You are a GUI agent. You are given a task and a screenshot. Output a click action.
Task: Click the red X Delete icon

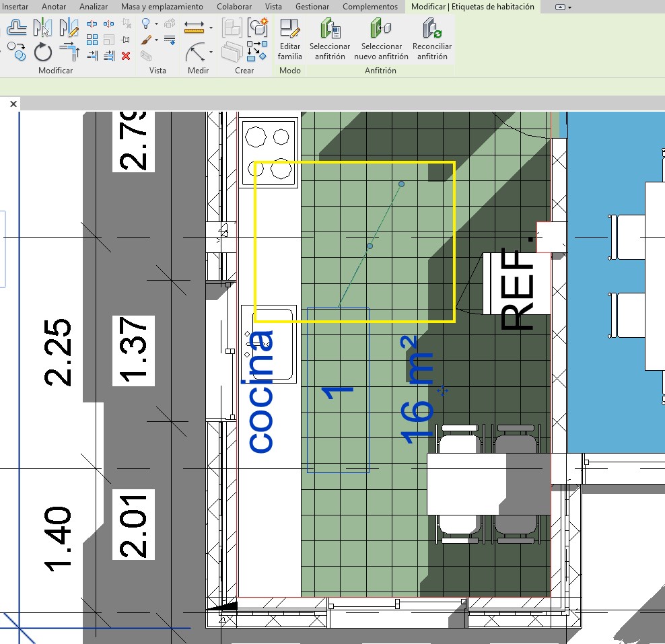point(126,55)
